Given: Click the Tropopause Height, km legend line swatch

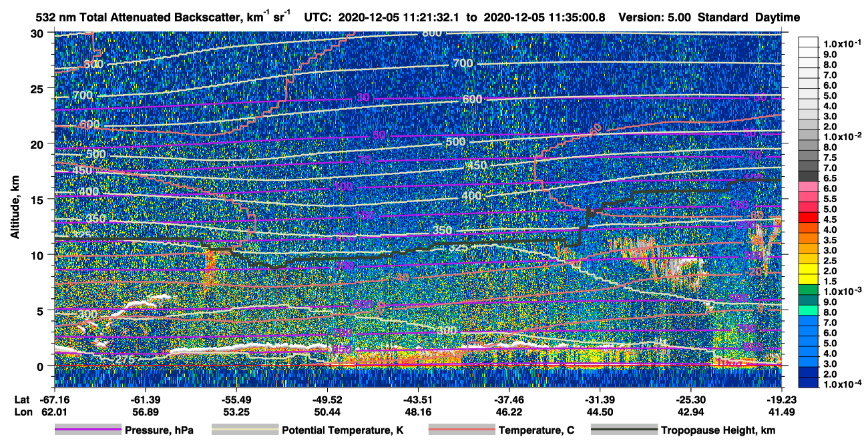Looking at the screenshot, I should point(625,430).
